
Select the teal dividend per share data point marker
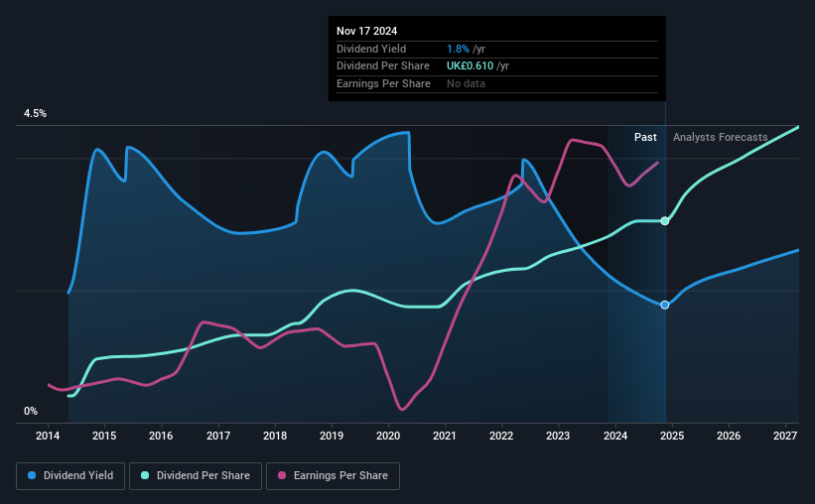(x=665, y=221)
